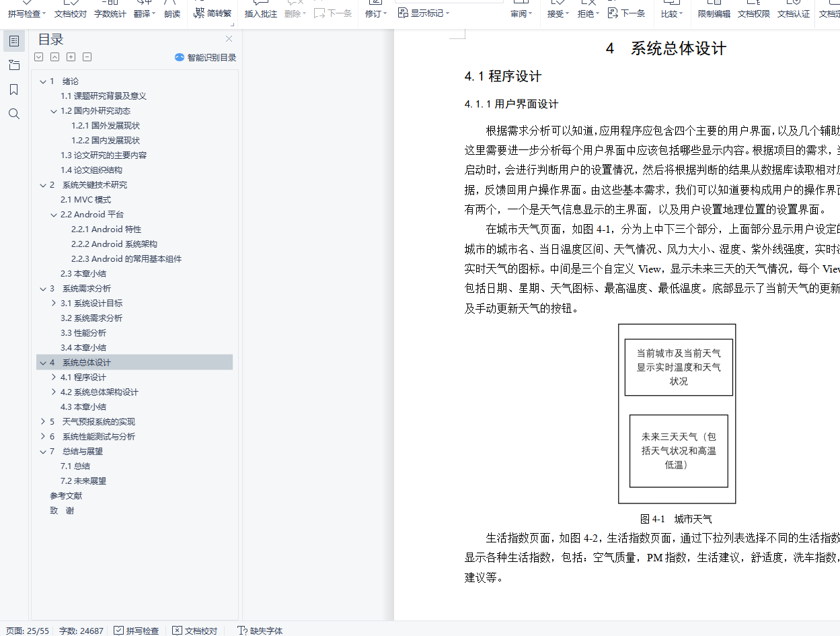Jump to '2.2.3 Android 的常用基本组件'
The height and width of the screenshot is (636, 840).
[x=126, y=259]
